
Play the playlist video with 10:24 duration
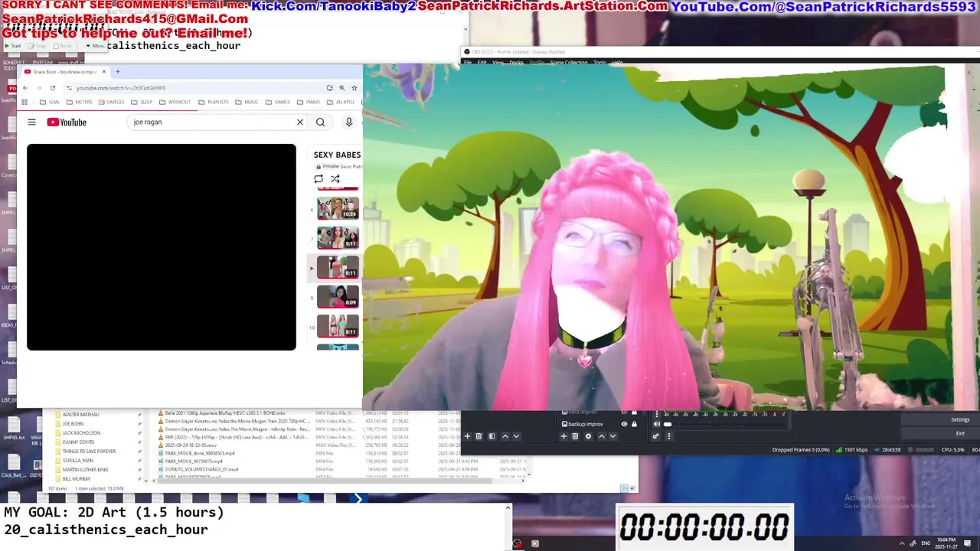click(338, 208)
